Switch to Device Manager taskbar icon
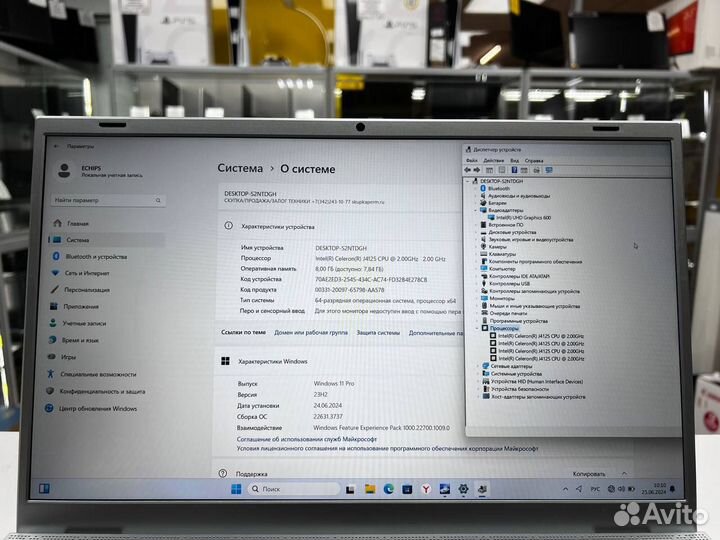 pyautogui.click(x=482, y=489)
